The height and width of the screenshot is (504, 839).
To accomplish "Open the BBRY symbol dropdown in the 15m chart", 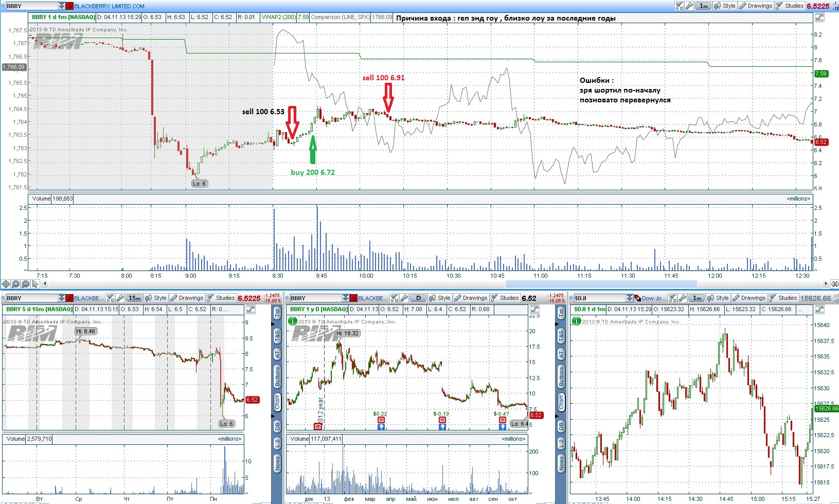I will click(62, 298).
